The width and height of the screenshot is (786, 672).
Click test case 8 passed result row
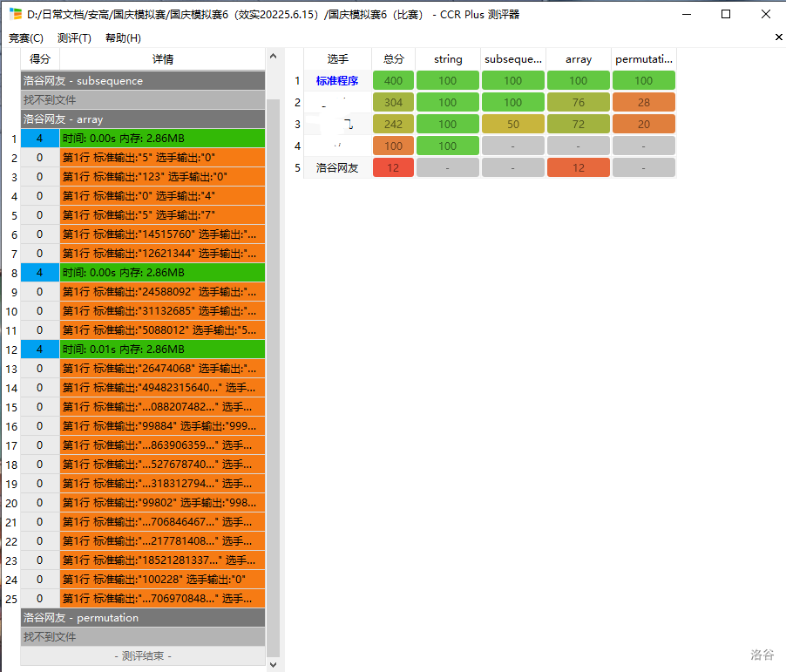[162, 273]
